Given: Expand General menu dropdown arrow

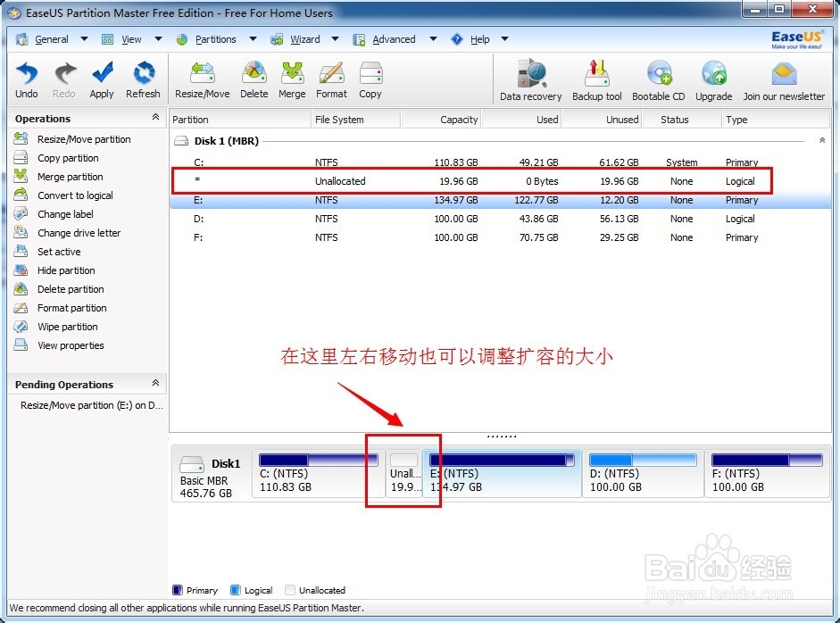Looking at the screenshot, I should (84, 39).
